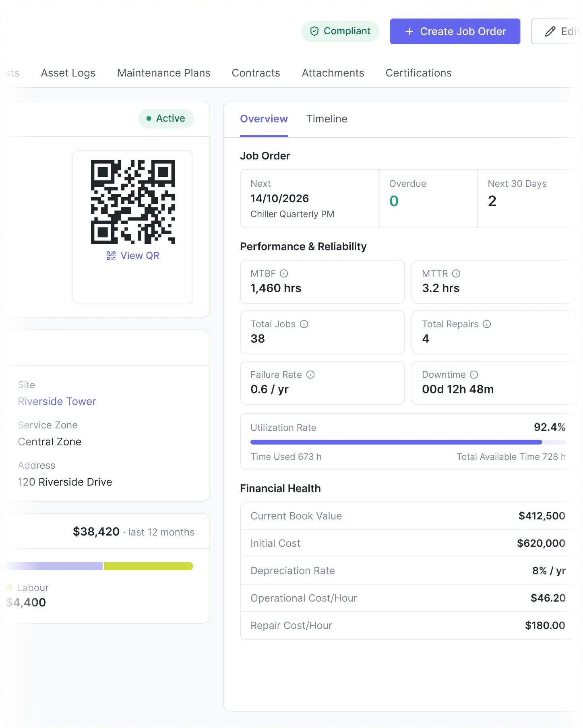Viewport: 583px width, 728px height.
Task: Click the Compliant status badge
Action: coord(340,31)
